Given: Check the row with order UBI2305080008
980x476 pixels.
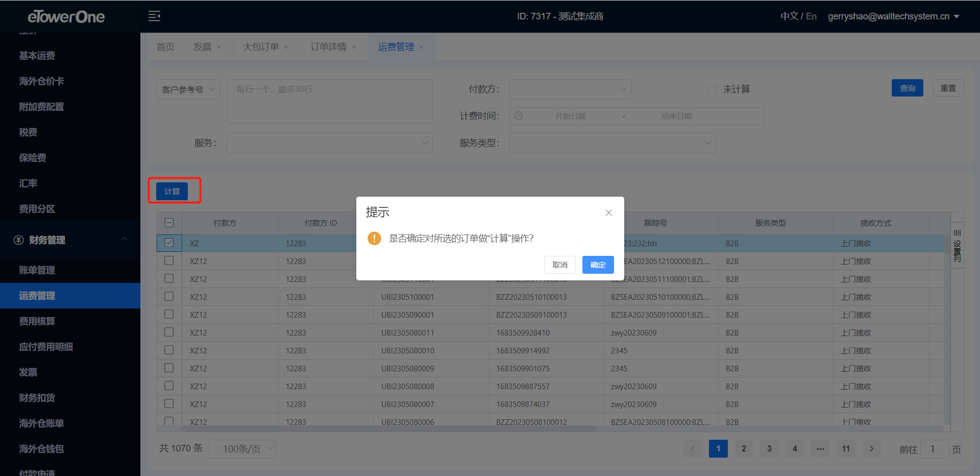Looking at the screenshot, I should (x=169, y=386).
